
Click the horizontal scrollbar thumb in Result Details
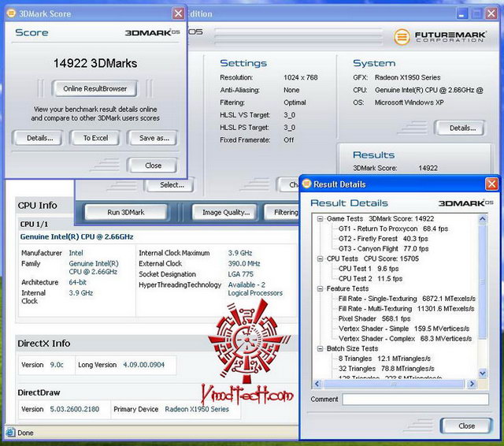[394, 384]
